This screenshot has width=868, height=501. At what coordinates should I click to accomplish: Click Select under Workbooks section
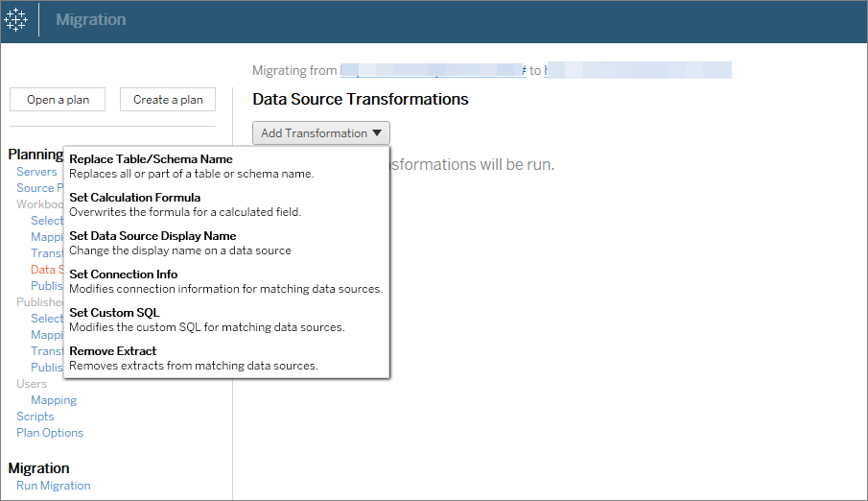click(47, 221)
